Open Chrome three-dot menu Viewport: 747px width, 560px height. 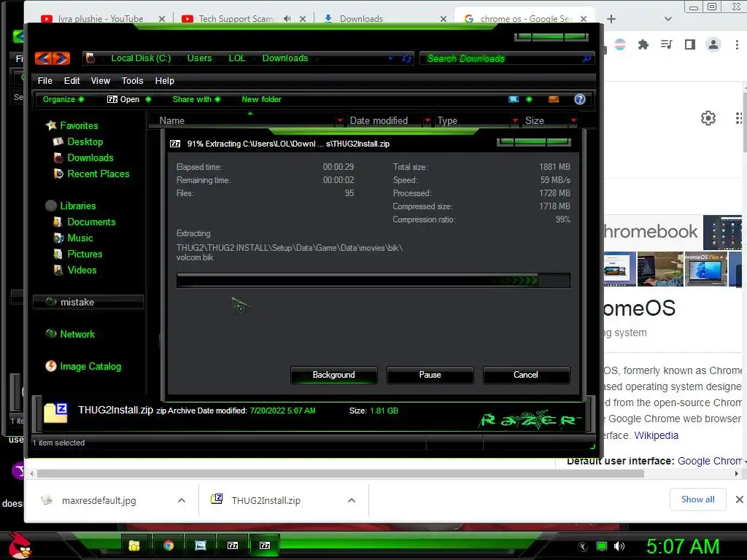click(x=737, y=44)
